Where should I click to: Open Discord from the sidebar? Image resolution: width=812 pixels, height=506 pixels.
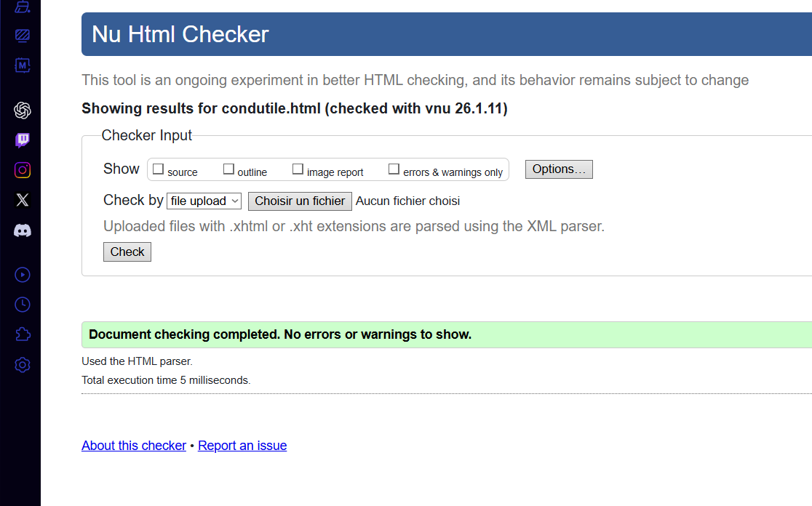23,231
